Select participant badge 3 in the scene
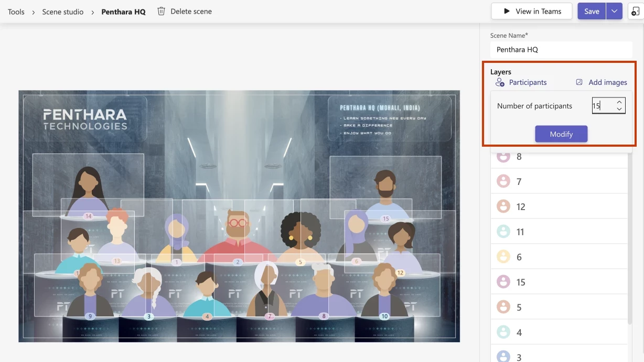Viewport: 644px width, 362px height. coord(149,316)
